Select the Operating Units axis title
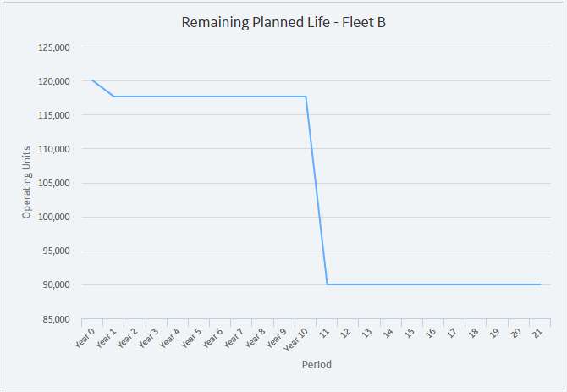The height and width of the screenshot is (392, 567). (26, 182)
